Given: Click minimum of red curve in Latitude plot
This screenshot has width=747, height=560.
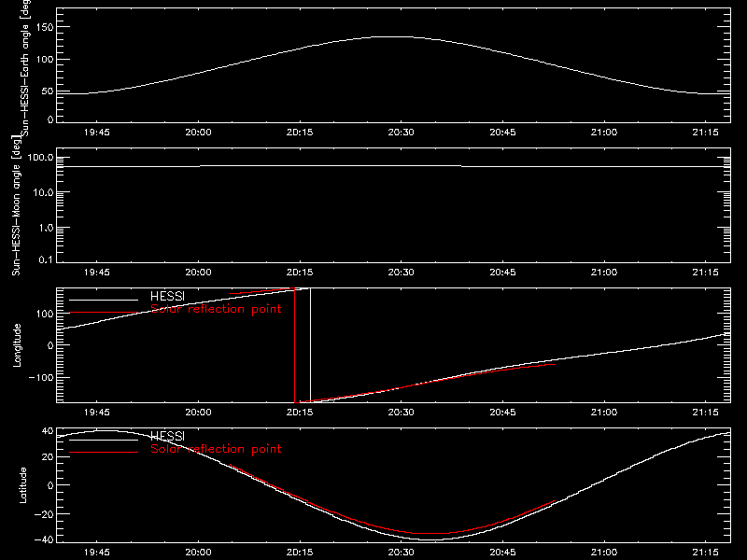Looking at the screenshot, I should (x=430, y=533).
